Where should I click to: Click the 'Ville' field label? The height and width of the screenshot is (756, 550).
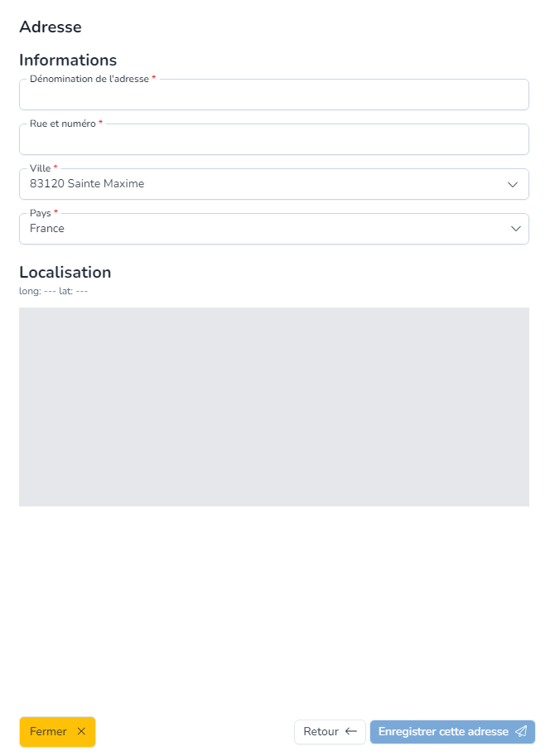pyautogui.click(x=41, y=168)
